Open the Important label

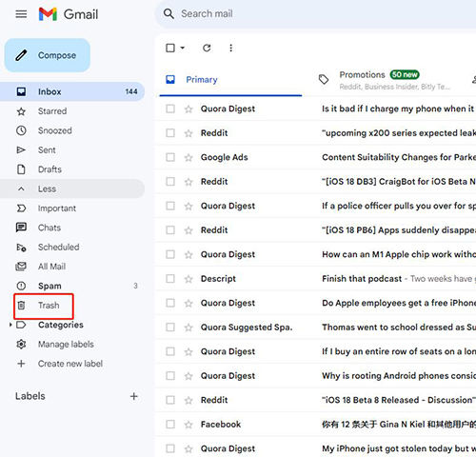tap(72, 209)
